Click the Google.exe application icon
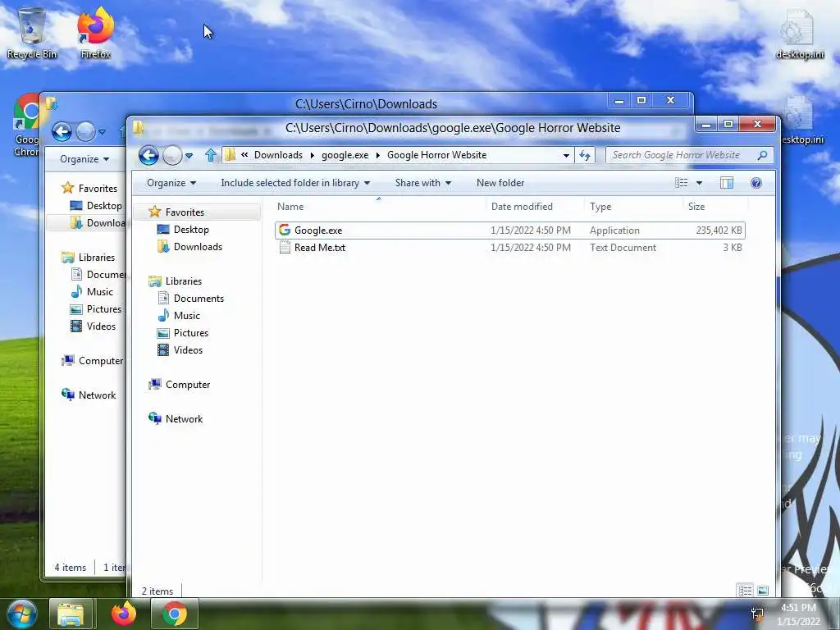This screenshot has width=840, height=630. click(x=285, y=230)
